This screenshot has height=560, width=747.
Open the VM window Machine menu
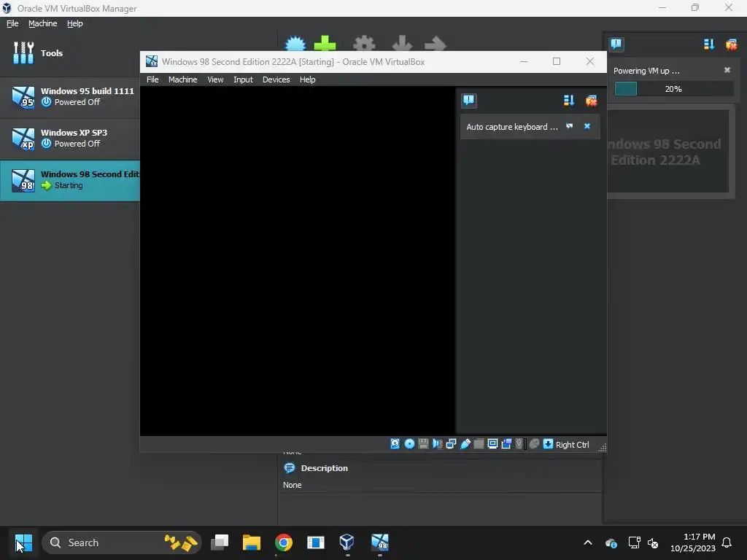click(x=182, y=79)
